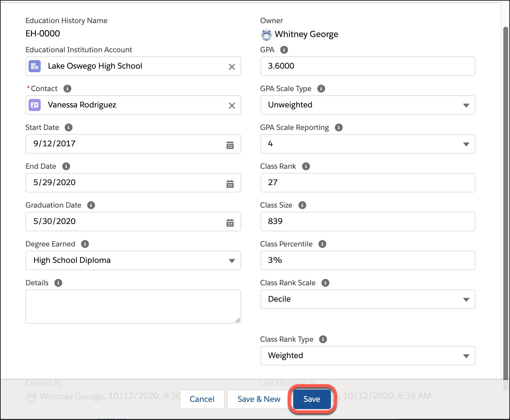Viewport: 510px width, 420px height.
Task: Show help for Class Percentile field
Action: [322, 244]
